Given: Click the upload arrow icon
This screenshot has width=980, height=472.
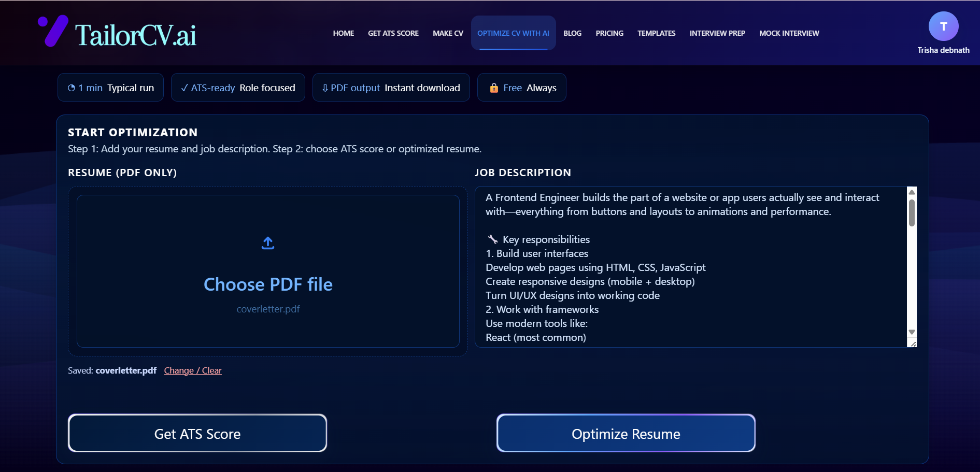Looking at the screenshot, I should (268, 243).
